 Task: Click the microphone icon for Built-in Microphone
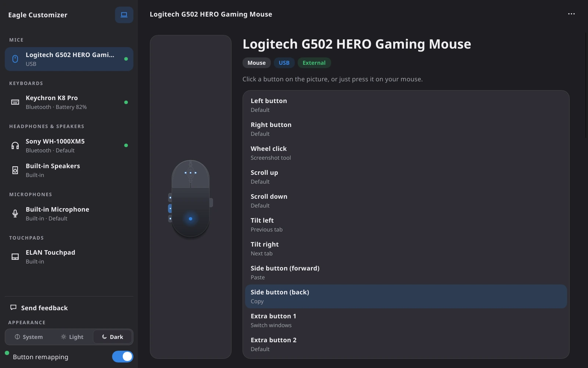(x=15, y=213)
